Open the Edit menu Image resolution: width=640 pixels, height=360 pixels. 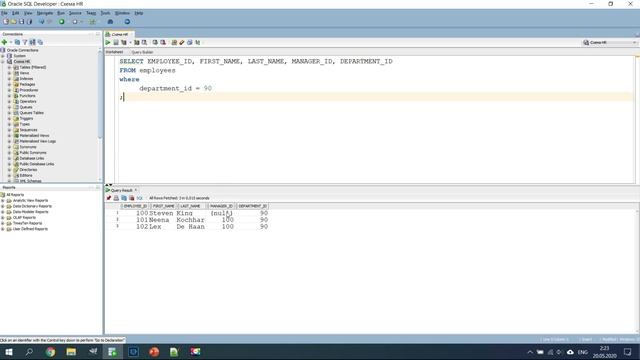16,13
